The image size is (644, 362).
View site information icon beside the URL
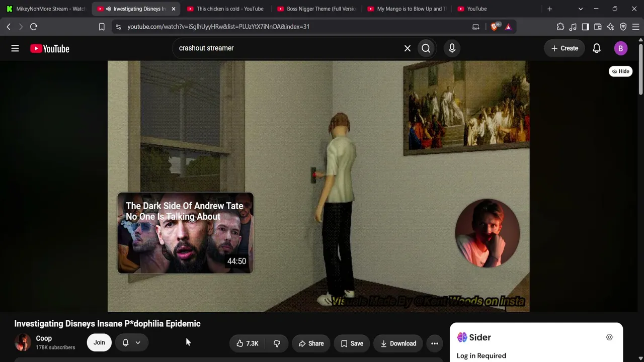point(118,27)
